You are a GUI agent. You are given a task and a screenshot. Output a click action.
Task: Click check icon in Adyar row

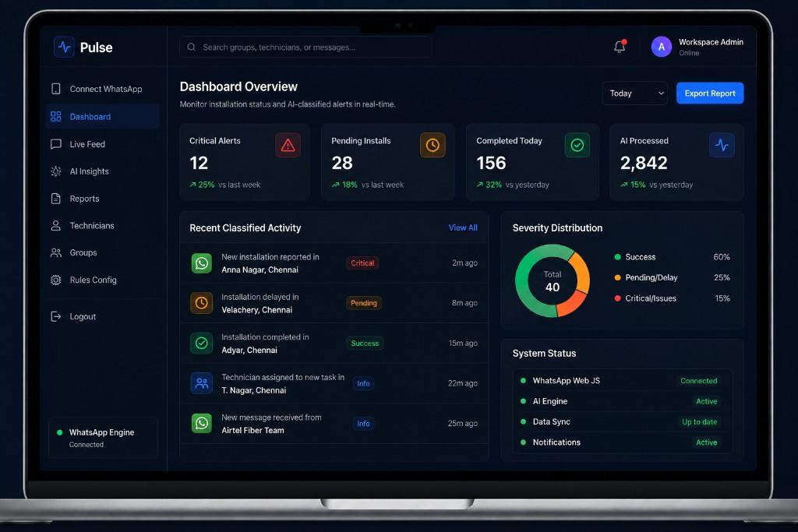[x=202, y=344]
